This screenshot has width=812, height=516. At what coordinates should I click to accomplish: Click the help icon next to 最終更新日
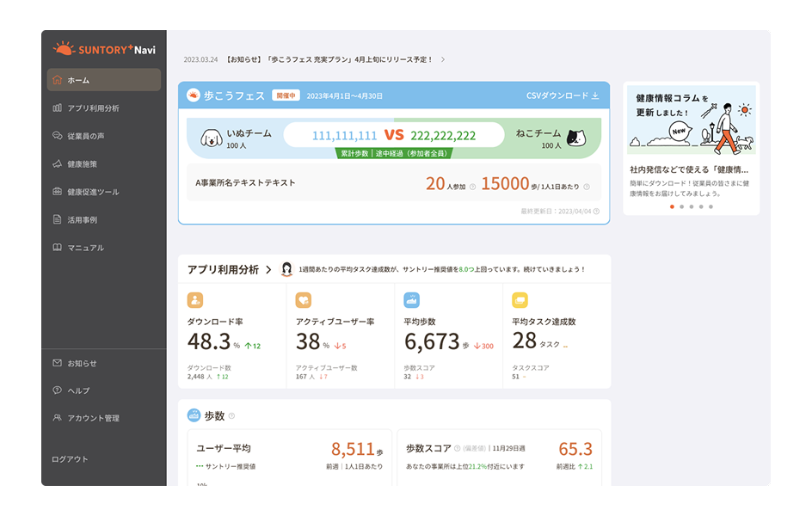tap(597, 211)
